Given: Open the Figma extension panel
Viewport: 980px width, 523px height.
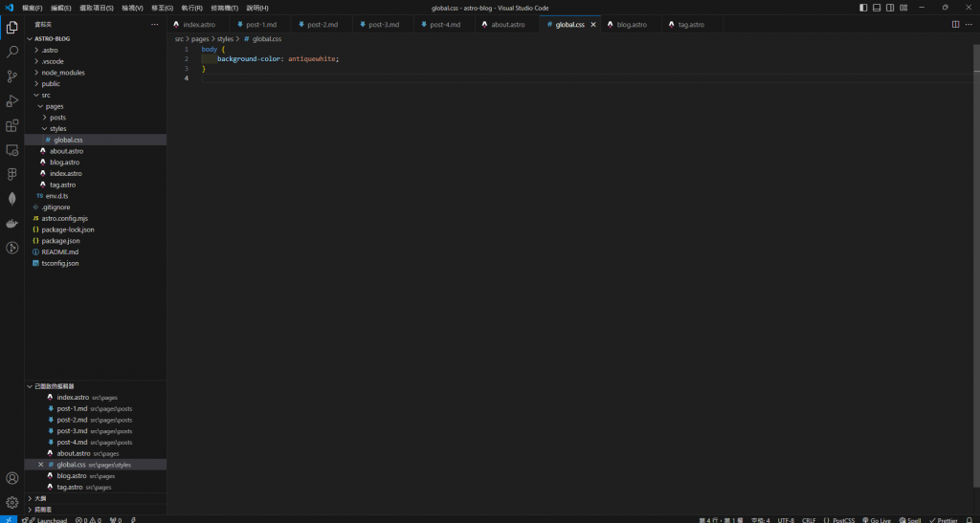Looking at the screenshot, I should [x=11, y=175].
